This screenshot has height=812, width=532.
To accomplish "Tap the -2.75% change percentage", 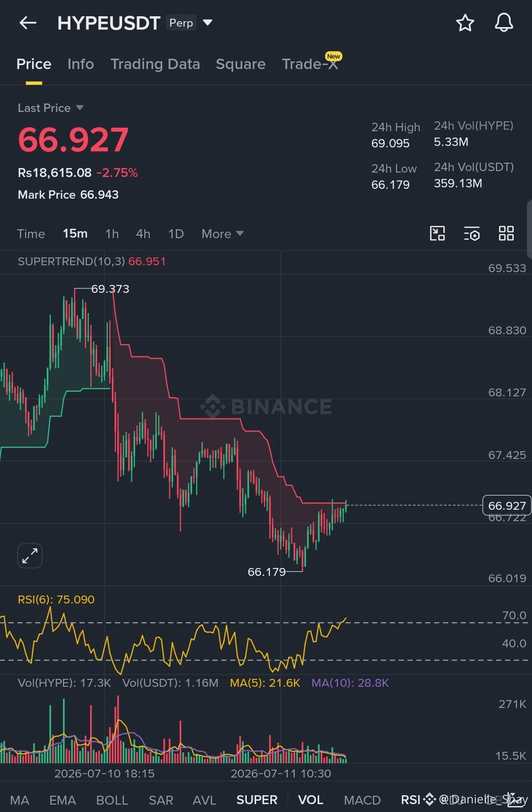I will pos(117,173).
